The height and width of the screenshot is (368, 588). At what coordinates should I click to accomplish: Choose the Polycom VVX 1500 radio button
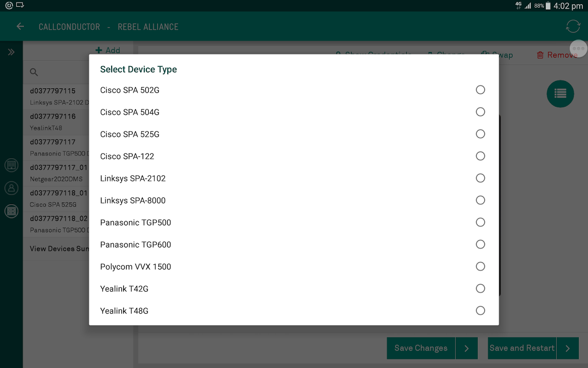tap(481, 266)
